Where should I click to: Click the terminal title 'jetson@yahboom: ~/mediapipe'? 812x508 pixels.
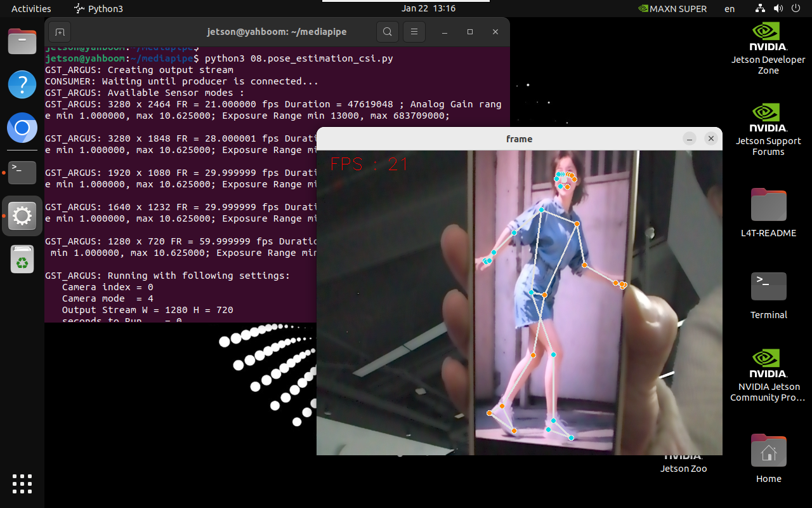(277, 32)
